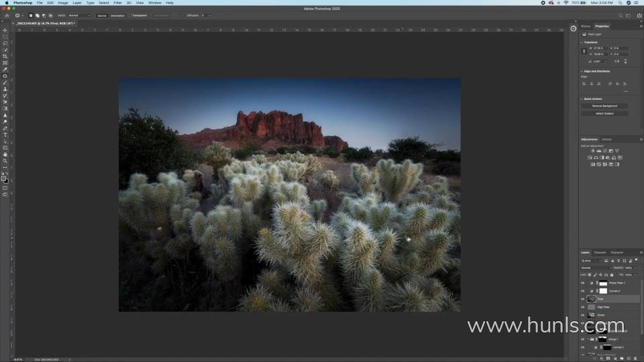Select the Horizontal Type tool

pyautogui.click(x=5, y=135)
